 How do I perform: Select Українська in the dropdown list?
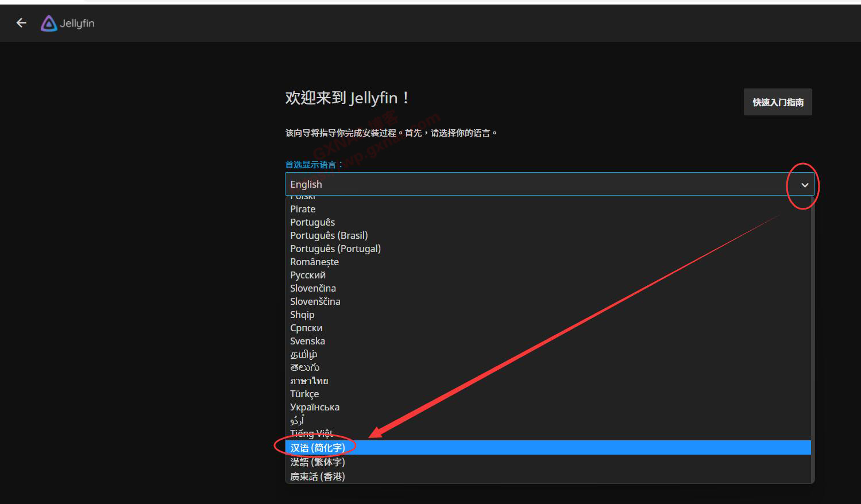pyautogui.click(x=315, y=407)
